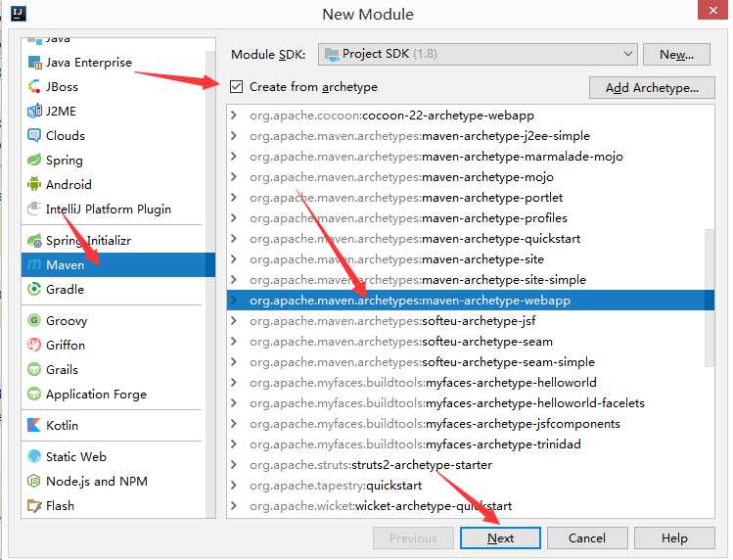733x560 pixels.
Task: Expand maven-archetype-marmalade-mojo node
Action: 234,157
